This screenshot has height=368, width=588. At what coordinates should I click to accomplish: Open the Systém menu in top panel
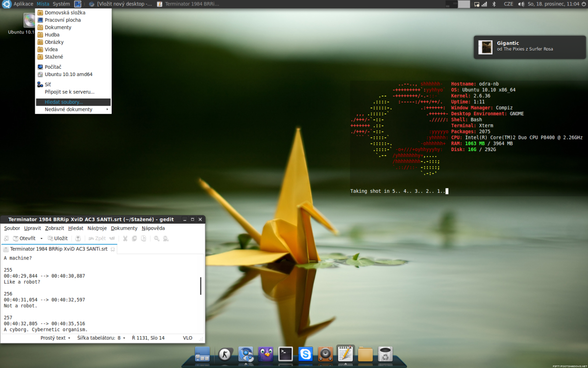61,4
